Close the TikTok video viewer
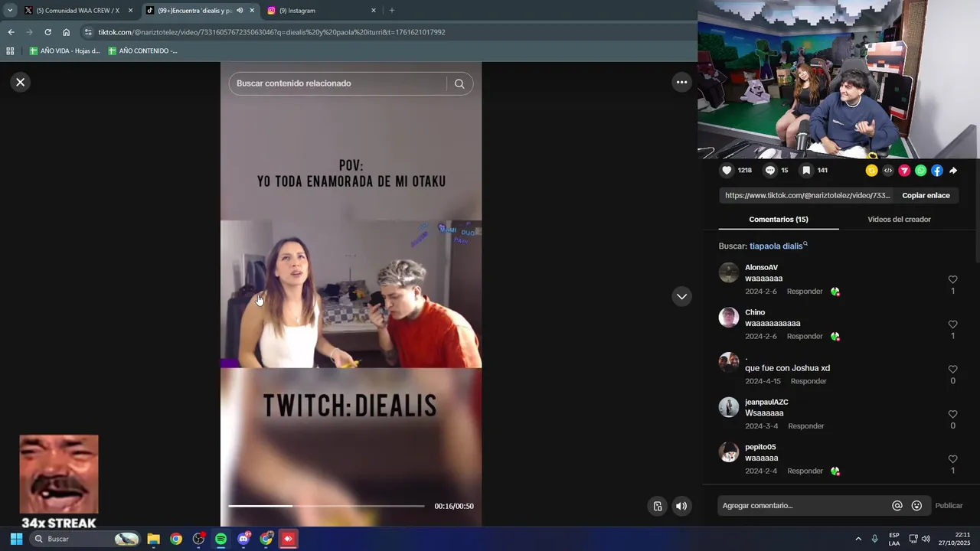 21,82
